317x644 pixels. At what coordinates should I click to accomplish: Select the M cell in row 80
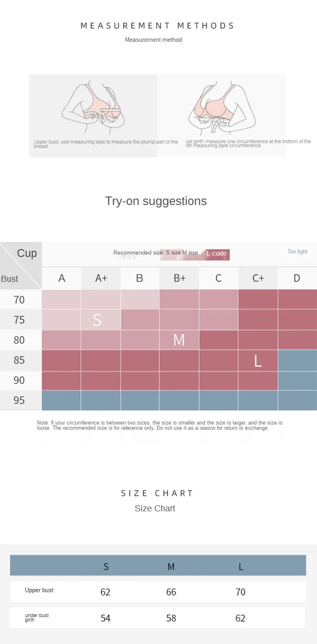(x=179, y=340)
